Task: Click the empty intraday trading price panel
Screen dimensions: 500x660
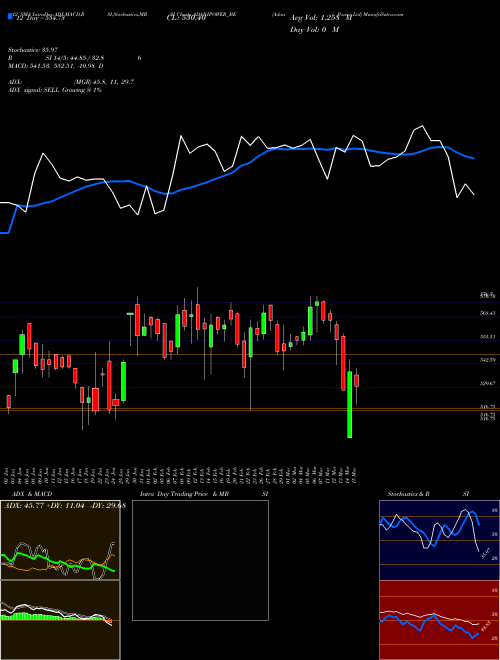Action: point(200,560)
